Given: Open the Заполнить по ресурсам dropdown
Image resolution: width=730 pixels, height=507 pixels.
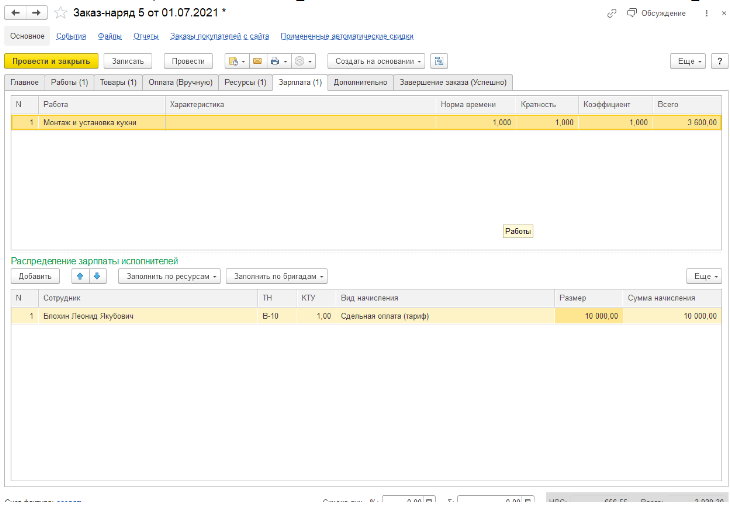Looking at the screenshot, I should click(169, 276).
